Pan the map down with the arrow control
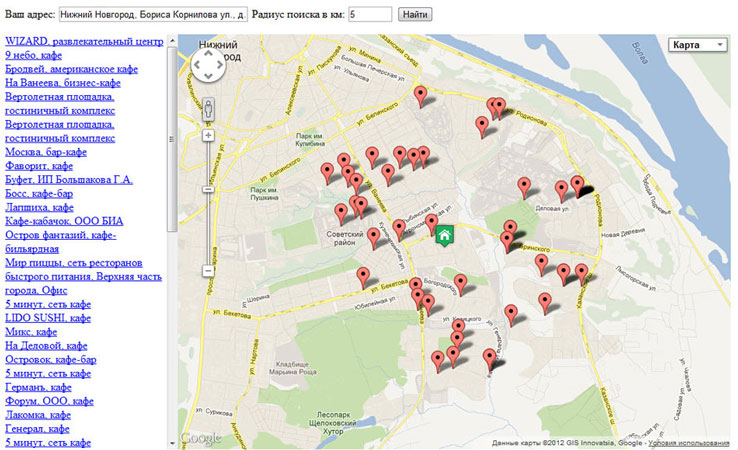This screenshot has height=450, width=738. 208,76
